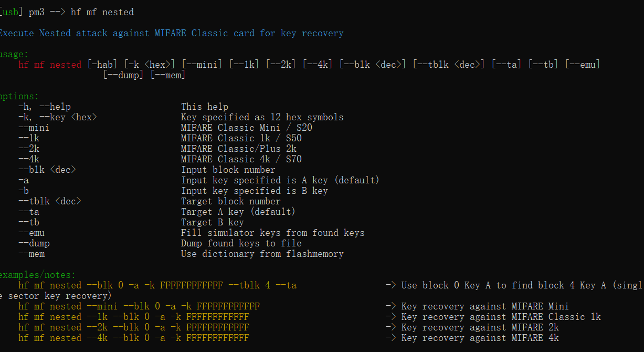Click the green 'options:' heading
The image size is (644, 352).
point(19,96)
